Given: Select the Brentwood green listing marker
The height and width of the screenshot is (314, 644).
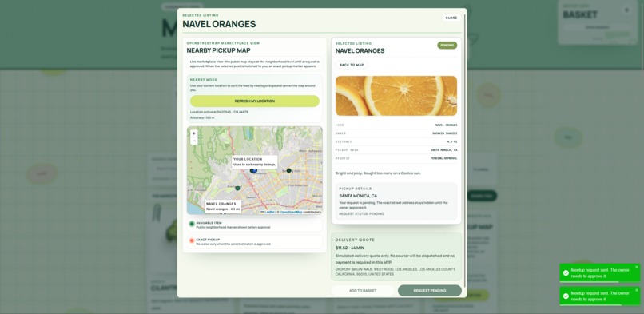Looking at the screenshot, I should tap(237, 188).
